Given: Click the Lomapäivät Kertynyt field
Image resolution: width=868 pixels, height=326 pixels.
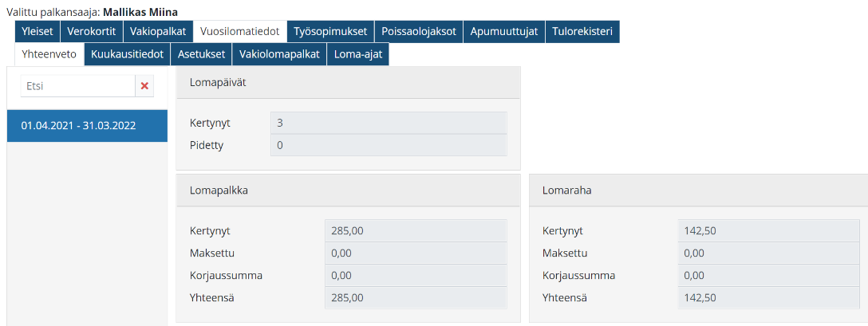Looking at the screenshot, I should tap(389, 123).
